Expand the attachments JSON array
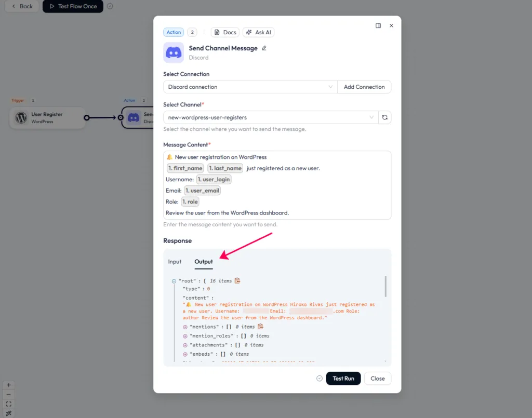The height and width of the screenshot is (418, 532). click(x=185, y=345)
